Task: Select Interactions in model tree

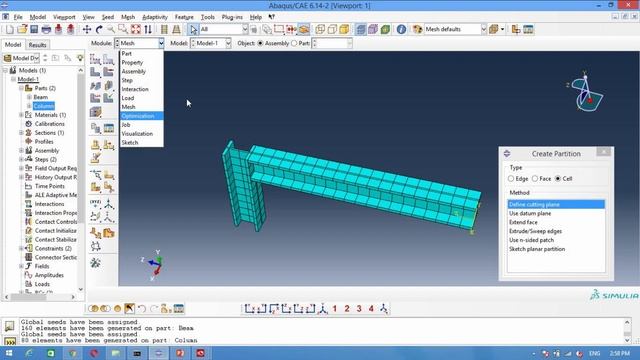Action: pyautogui.click(x=49, y=204)
